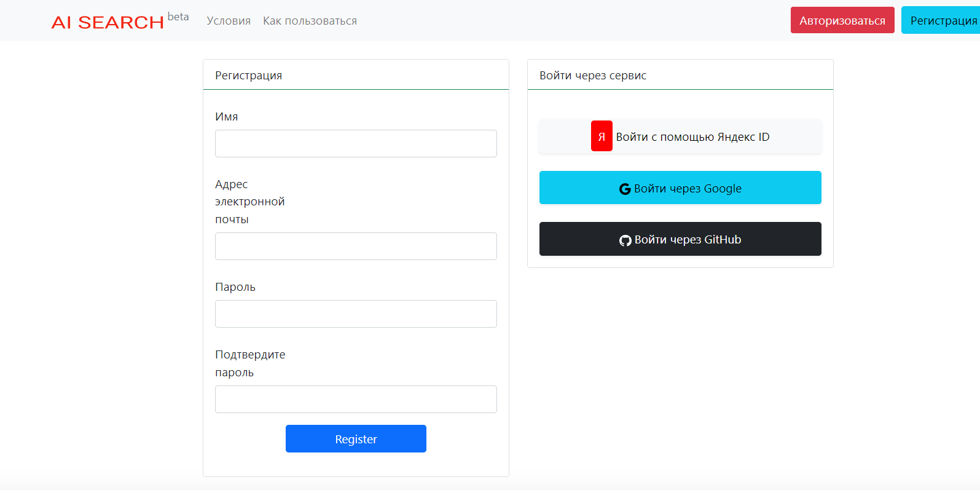Click the Имя field label
This screenshot has width=980, height=490.
coord(226,117)
